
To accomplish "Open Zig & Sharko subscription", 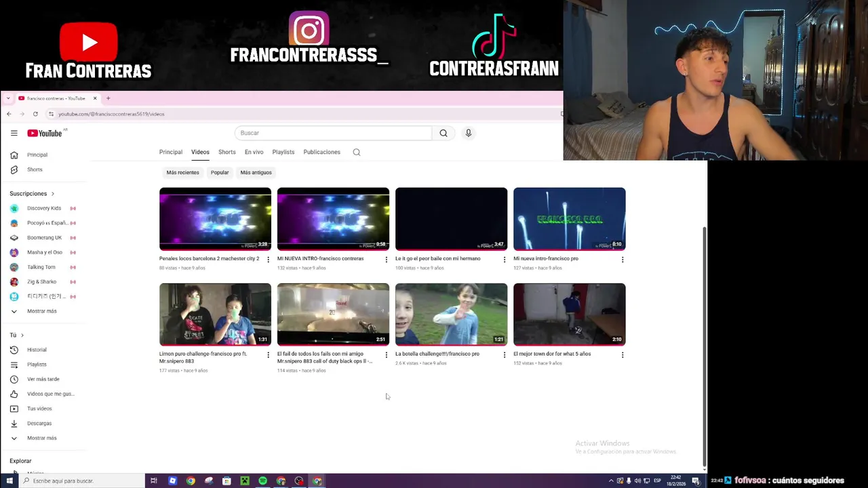I will 43,282.
